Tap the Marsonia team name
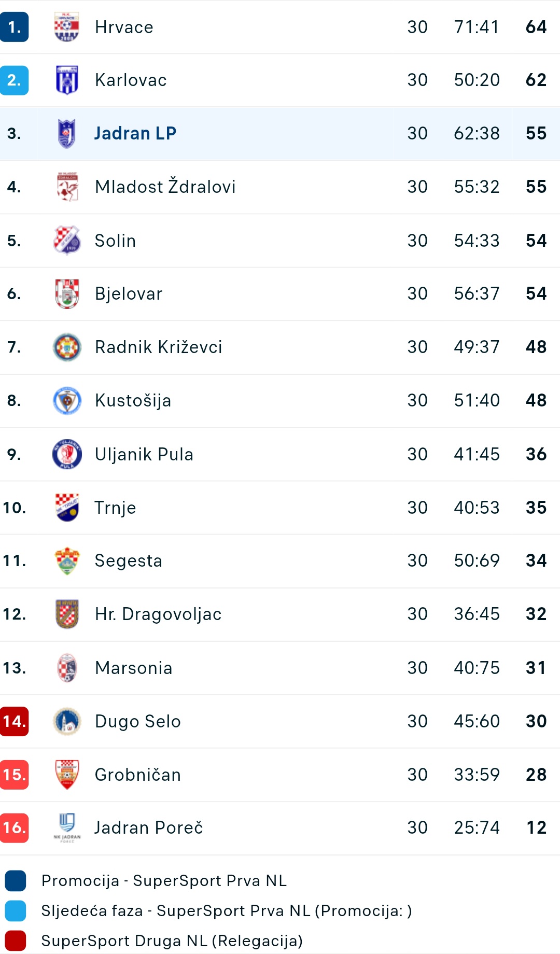The width and height of the screenshot is (560, 954). [133, 668]
